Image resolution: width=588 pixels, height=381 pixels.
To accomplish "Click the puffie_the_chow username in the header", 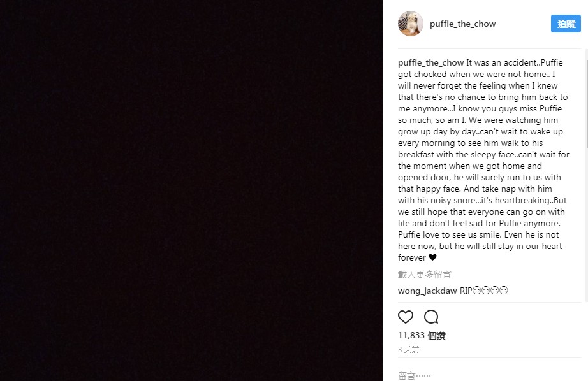I will tap(463, 24).
